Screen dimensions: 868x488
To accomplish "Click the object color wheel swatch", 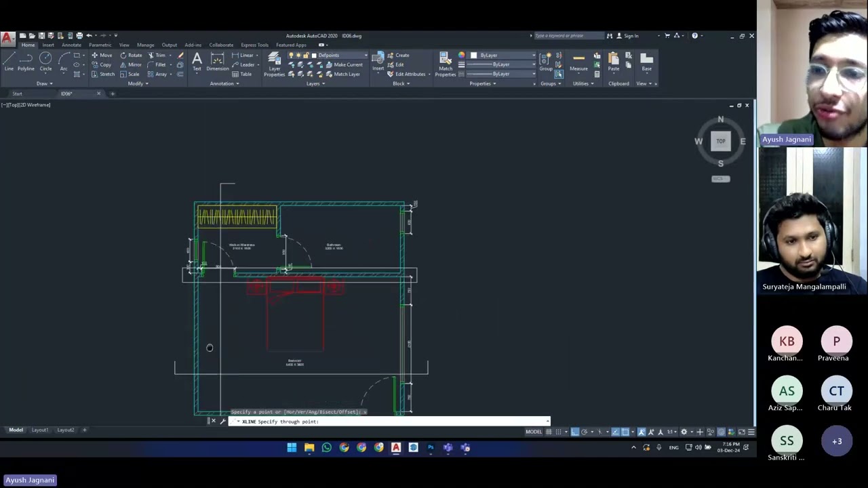I will [x=462, y=56].
